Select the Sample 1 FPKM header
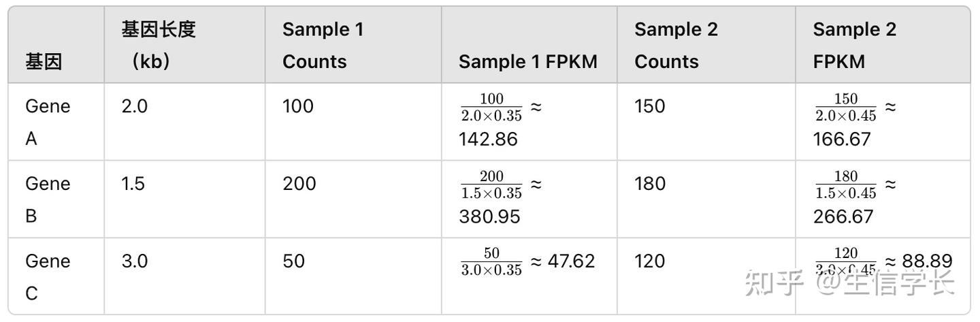980x322 pixels. [x=527, y=61]
